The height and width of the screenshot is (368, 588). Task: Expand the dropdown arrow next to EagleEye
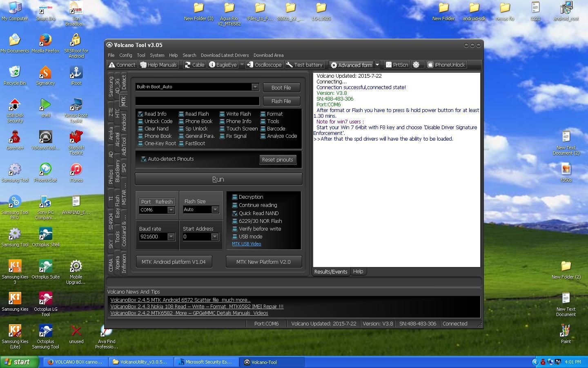point(242,65)
